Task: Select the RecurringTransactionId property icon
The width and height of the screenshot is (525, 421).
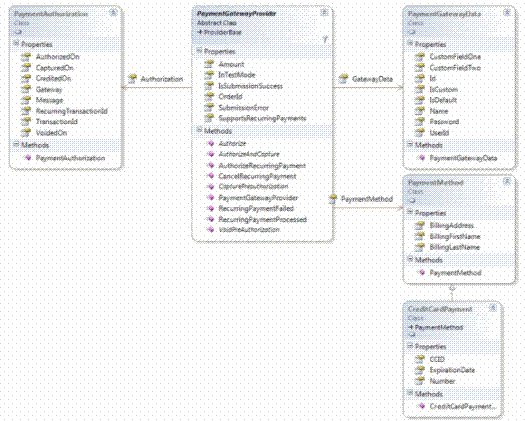Action: [26, 111]
